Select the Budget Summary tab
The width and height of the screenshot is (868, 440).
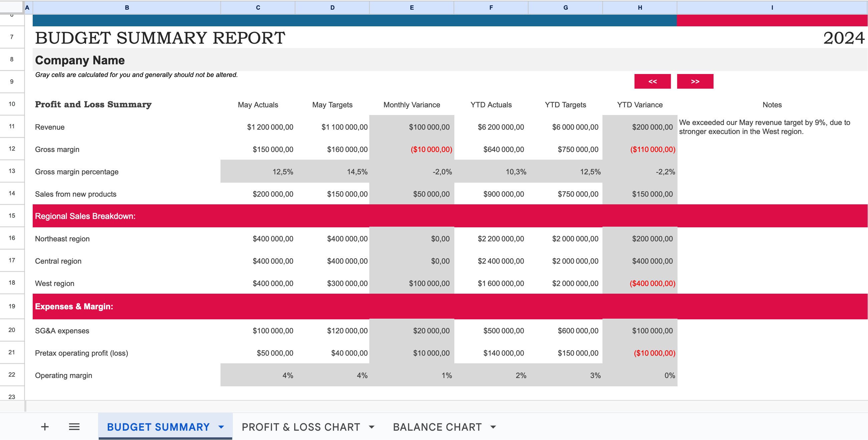[158, 427]
